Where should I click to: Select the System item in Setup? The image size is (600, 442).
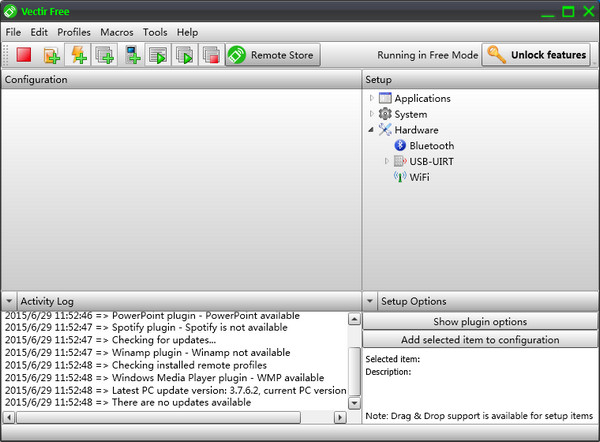coord(411,114)
